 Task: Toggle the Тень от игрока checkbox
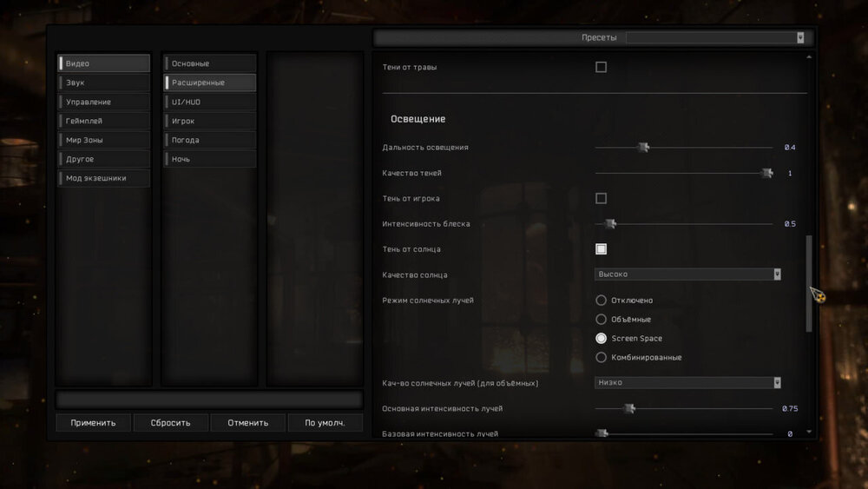tap(601, 198)
